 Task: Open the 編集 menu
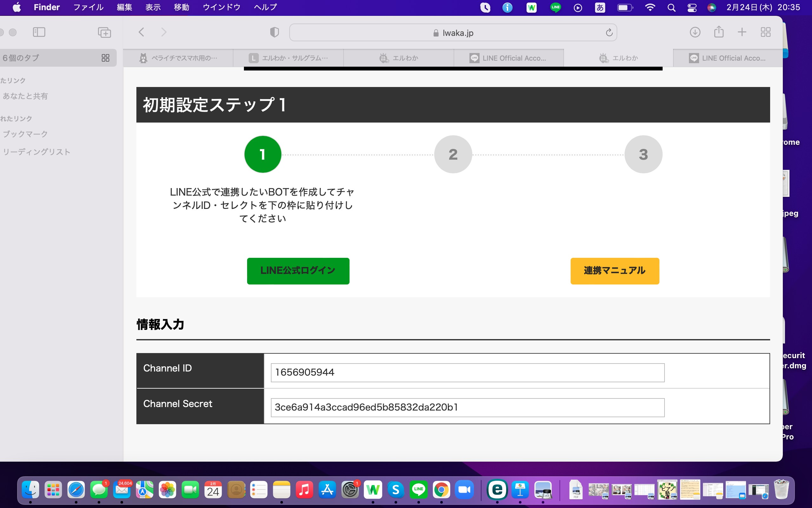(x=124, y=7)
